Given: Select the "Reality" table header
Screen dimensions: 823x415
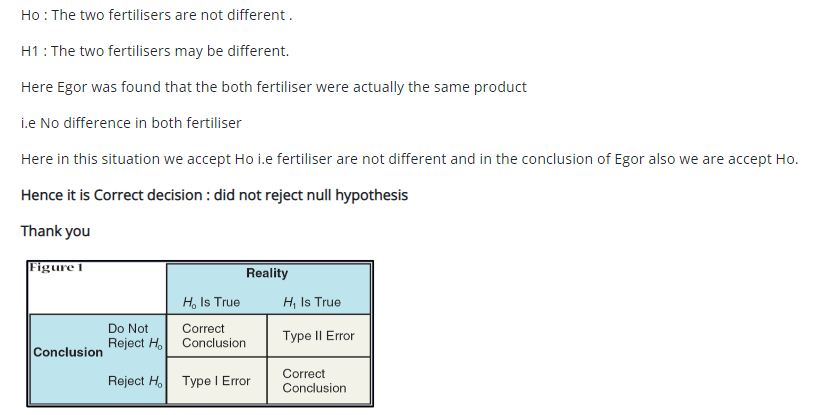Looking at the screenshot, I should coord(267,273).
